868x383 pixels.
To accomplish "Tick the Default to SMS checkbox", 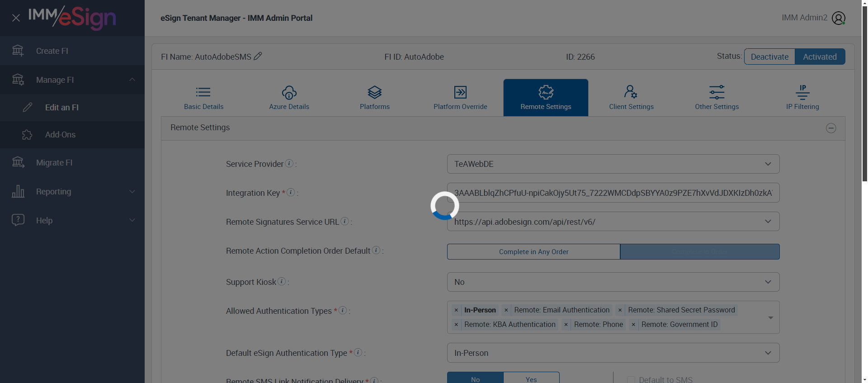I will pyautogui.click(x=631, y=380).
